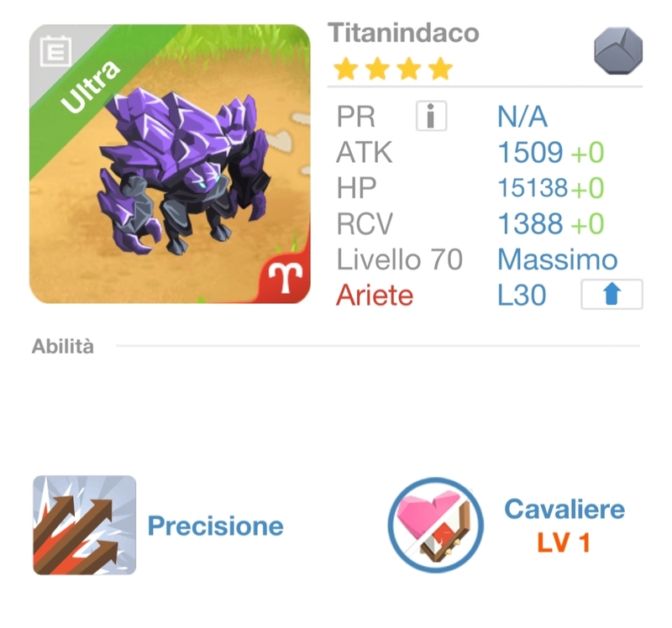This screenshot has height=628, width=672.
Task: Select the Titanindaco creature portrait
Action: click(170, 164)
